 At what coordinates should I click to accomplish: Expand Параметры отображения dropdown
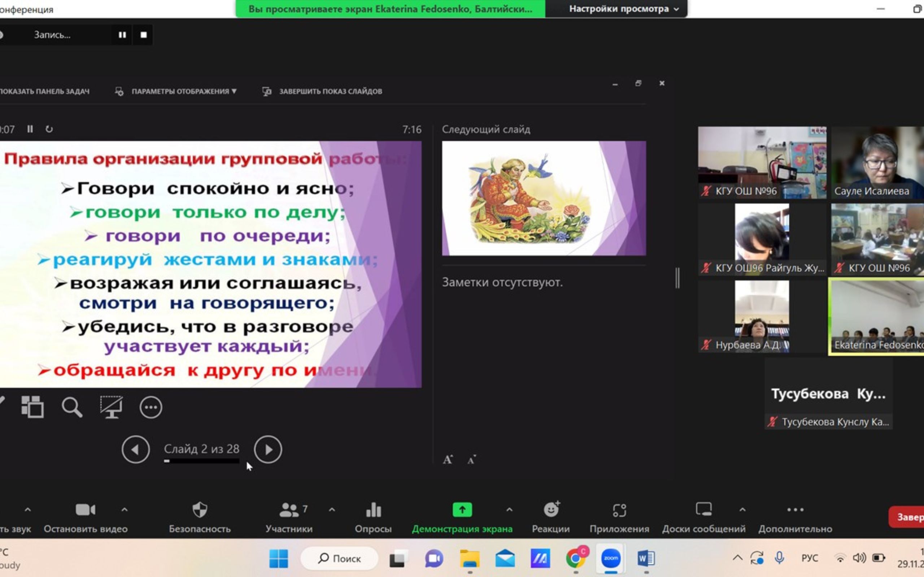click(184, 91)
